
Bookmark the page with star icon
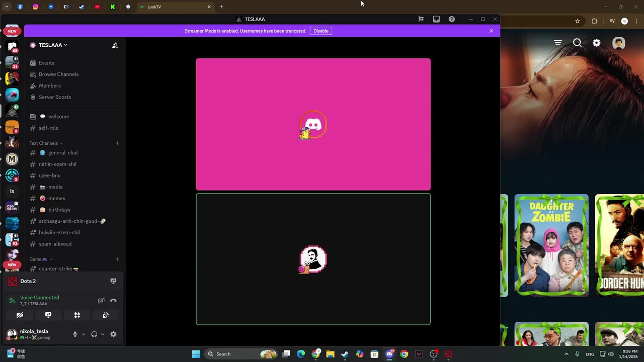point(578,21)
